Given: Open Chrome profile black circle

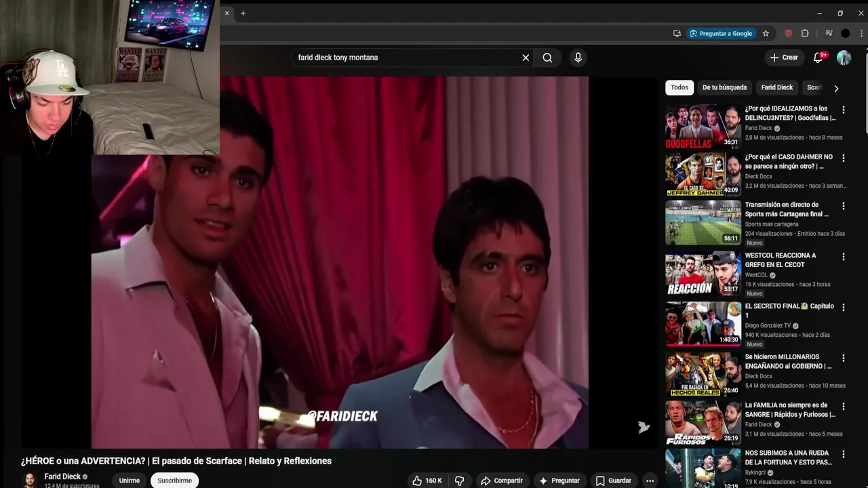Looking at the screenshot, I should tap(845, 33).
